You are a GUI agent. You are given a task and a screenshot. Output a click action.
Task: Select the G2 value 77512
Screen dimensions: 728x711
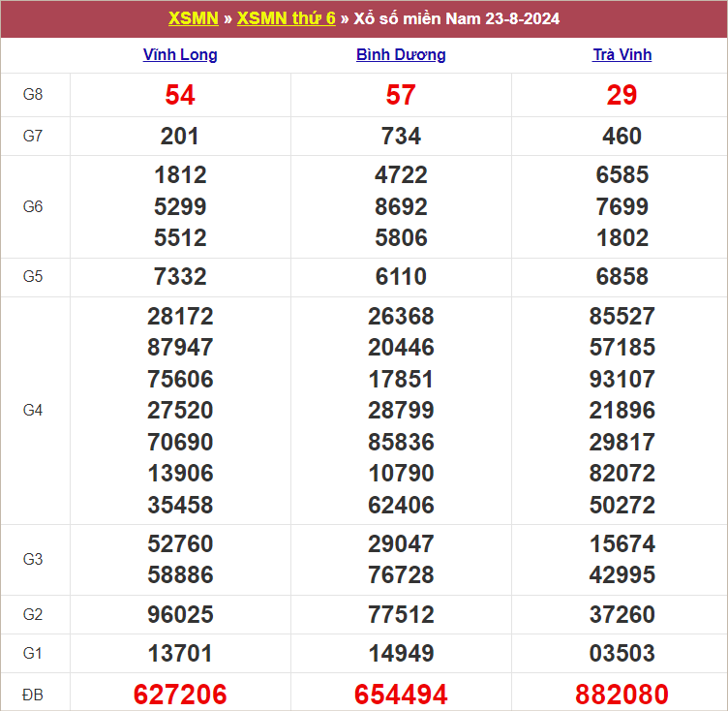(x=401, y=615)
